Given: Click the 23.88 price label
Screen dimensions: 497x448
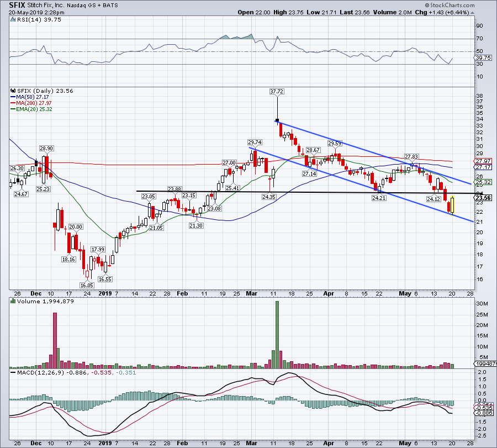Looking at the screenshot, I should click(x=175, y=189).
